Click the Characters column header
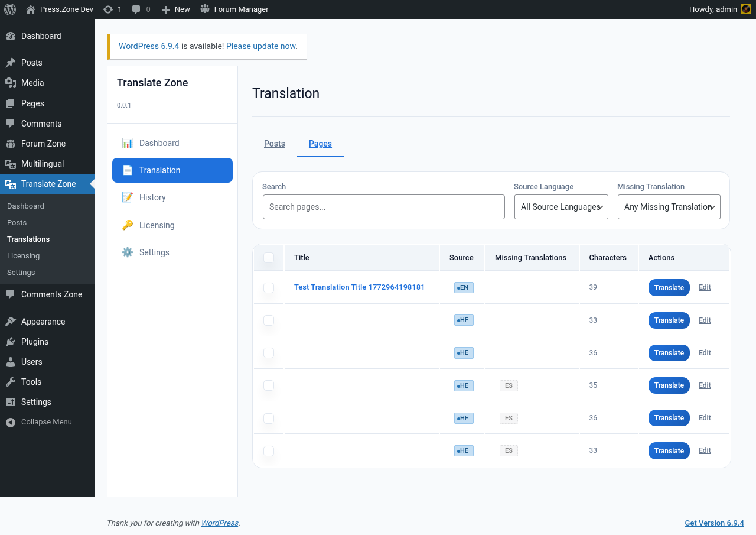Image resolution: width=756 pixels, height=535 pixels. pos(608,258)
